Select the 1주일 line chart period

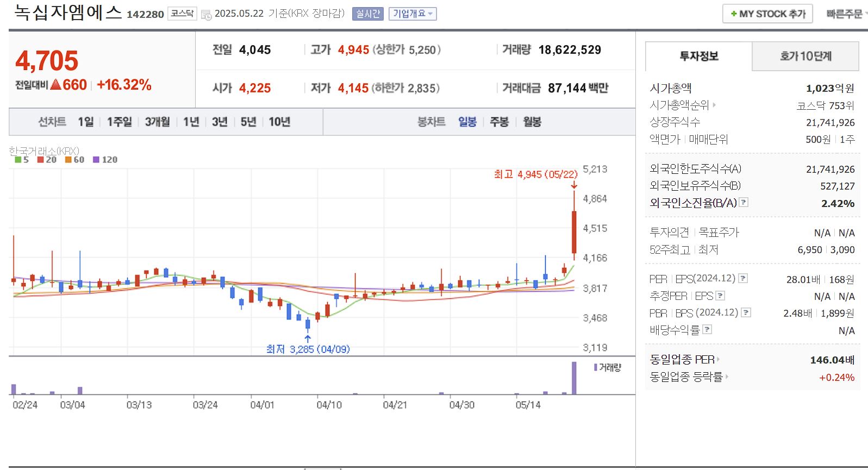[119, 122]
